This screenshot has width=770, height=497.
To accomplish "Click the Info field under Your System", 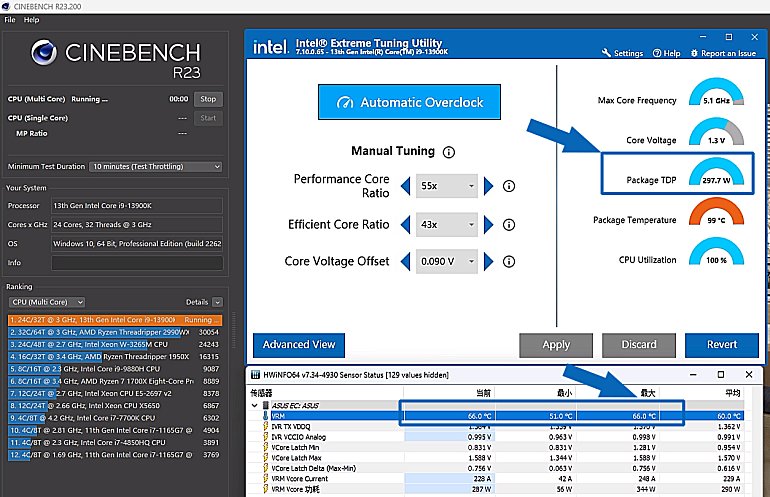I will click(x=137, y=263).
